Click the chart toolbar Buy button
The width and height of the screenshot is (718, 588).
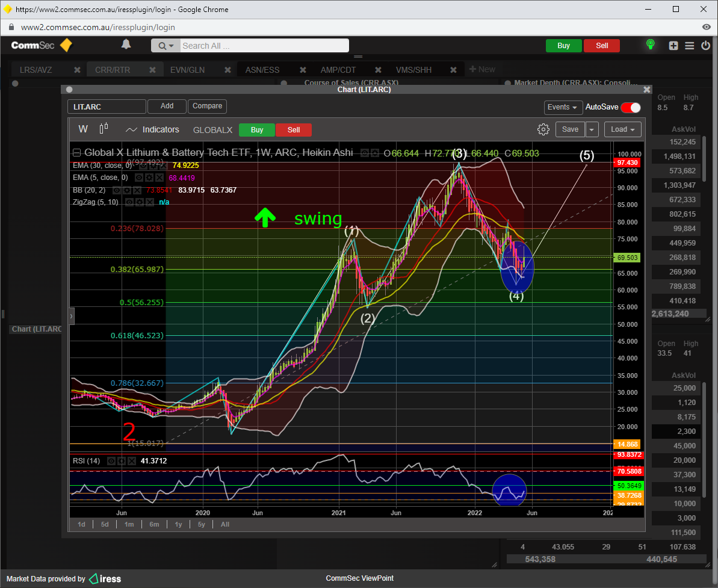(257, 130)
